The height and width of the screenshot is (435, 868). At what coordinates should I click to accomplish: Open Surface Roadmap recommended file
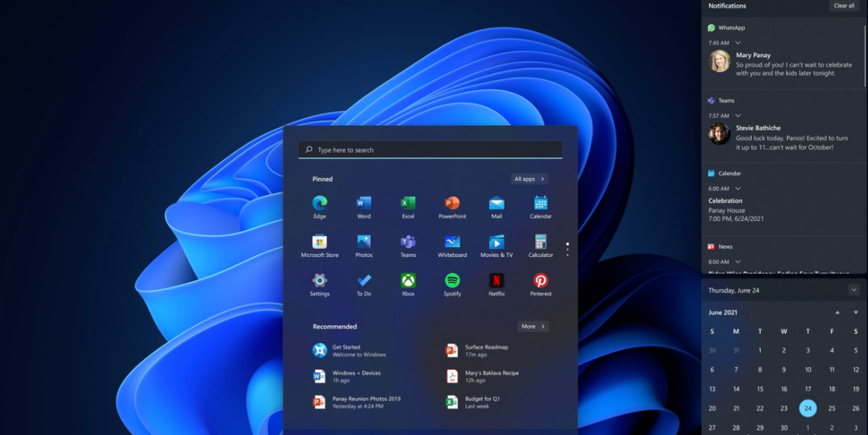tap(486, 350)
